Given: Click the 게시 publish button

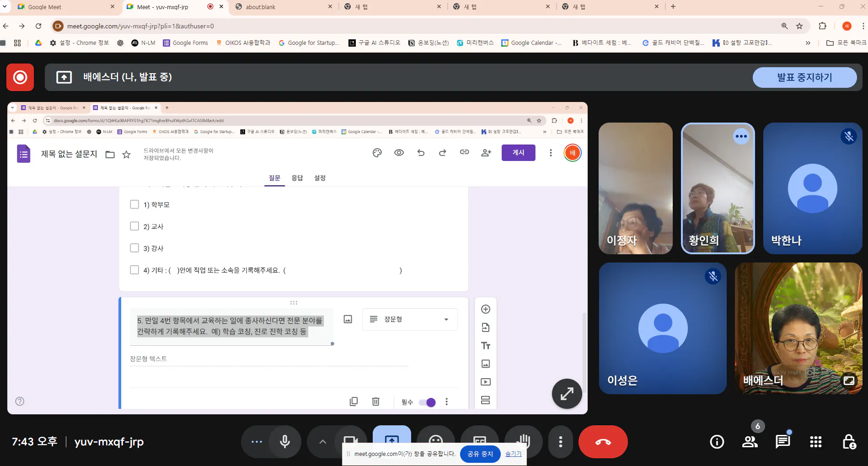Looking at the screenshot, I should click(x=518, y=152).
